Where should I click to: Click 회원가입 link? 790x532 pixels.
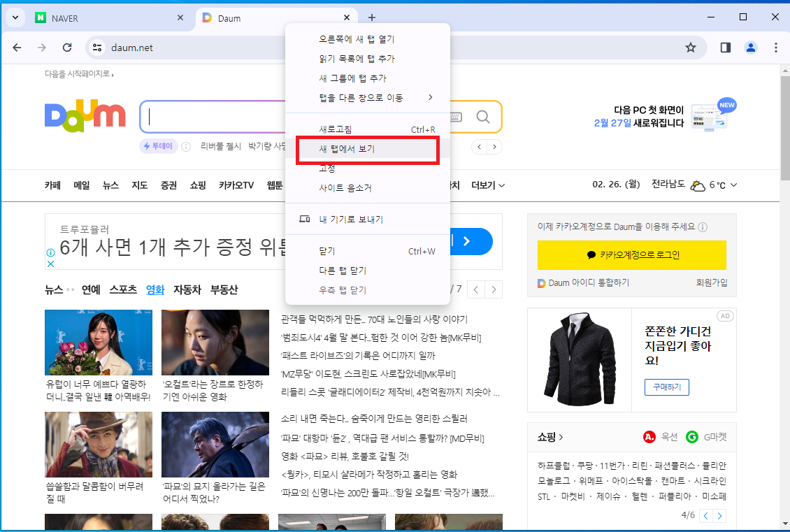click(712, 282)
